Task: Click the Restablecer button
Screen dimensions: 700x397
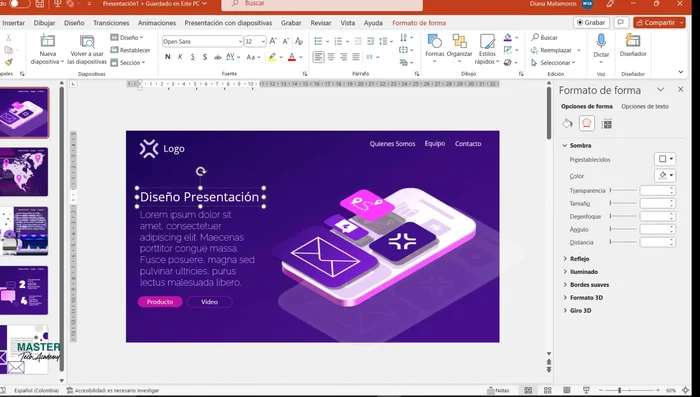Action: pos(130,50)
